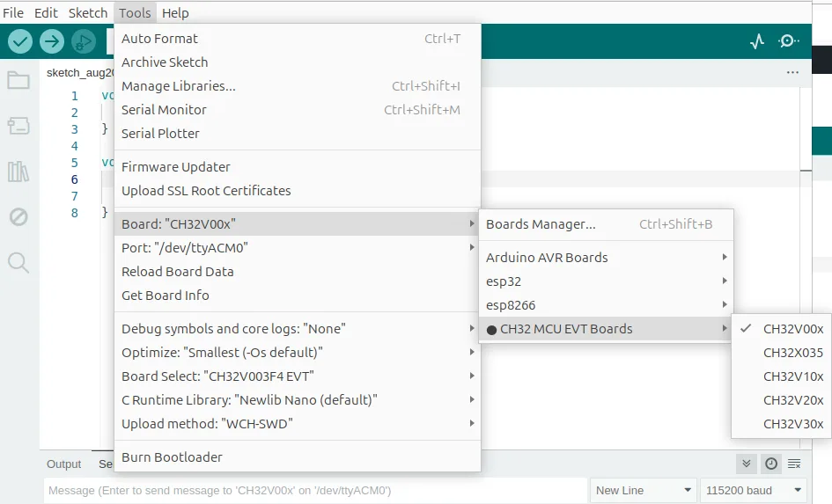The width and height of the screenshot is (832, 504).
Task: Open the editor tab three-dots menu
Action: click(x=792, y=72)
